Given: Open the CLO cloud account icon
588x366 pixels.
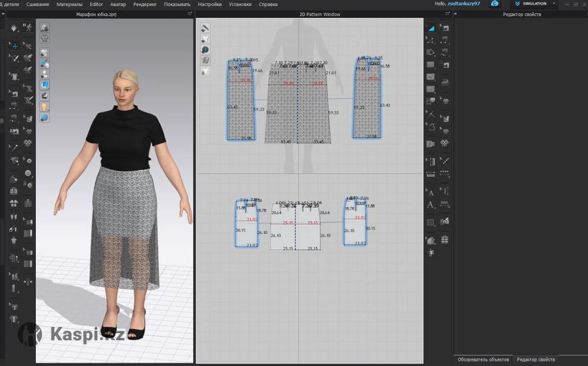Looking at the screenshot, I should click(x=495, y=4).
